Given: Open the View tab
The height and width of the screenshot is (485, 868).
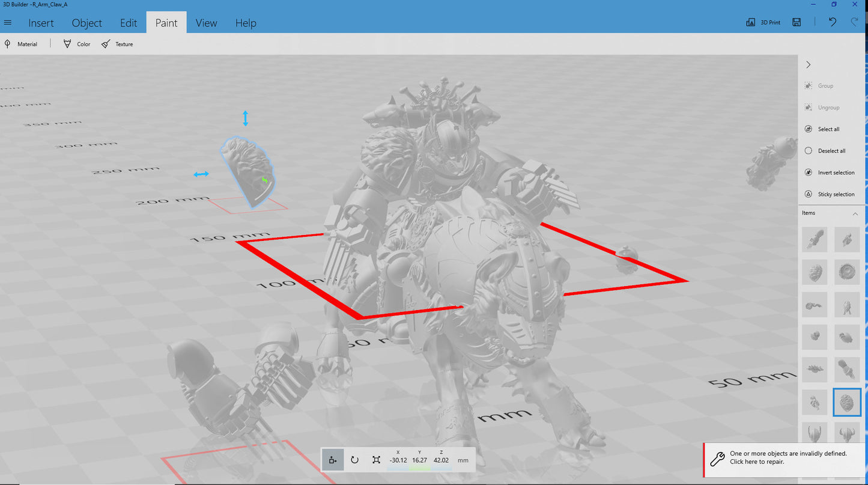Looking at the screenshot, I should pyautogui.click(x=206, y=23).
